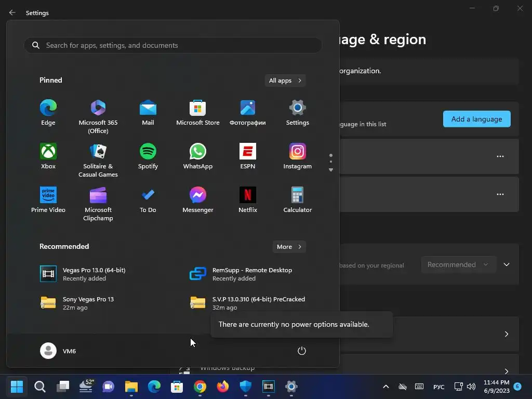The width and height of the screenshot is (532, 399).
Task: Open volume control in system tray
Action: (x=471, y=387)
